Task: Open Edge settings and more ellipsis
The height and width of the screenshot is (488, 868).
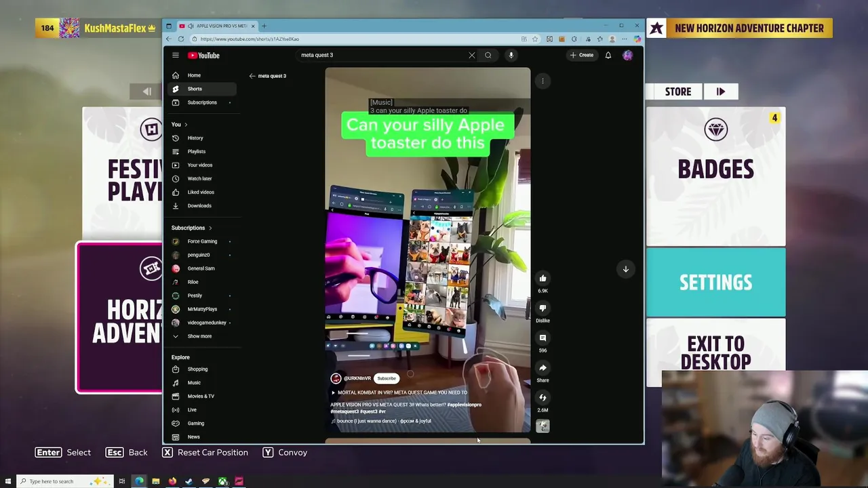Action: (x=625, y=39)
